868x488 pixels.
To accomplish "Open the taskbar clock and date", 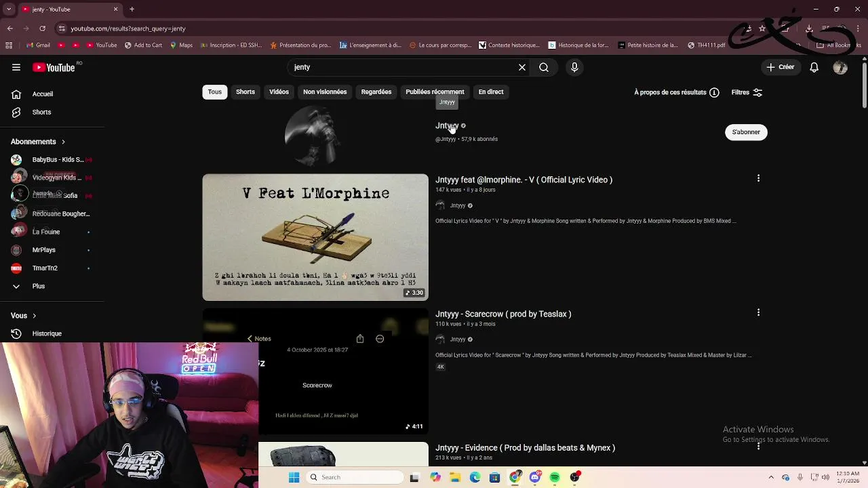I will [848, 477].
